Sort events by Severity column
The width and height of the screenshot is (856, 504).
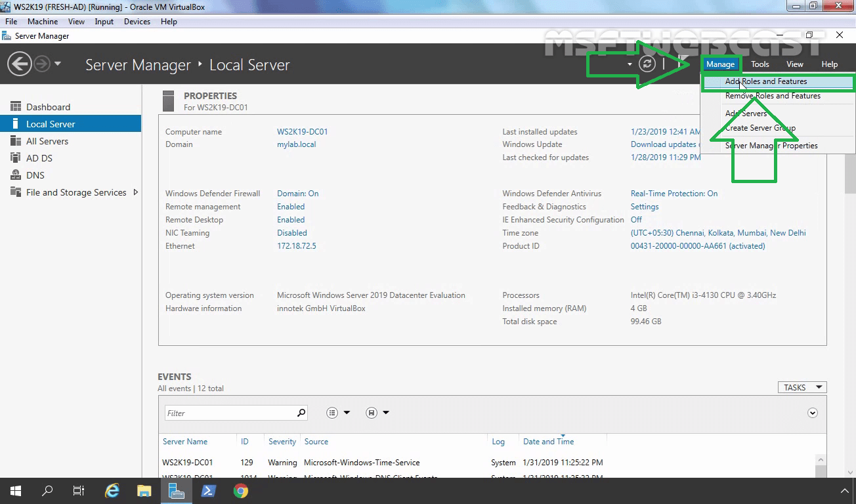click(x=282, y=442)
